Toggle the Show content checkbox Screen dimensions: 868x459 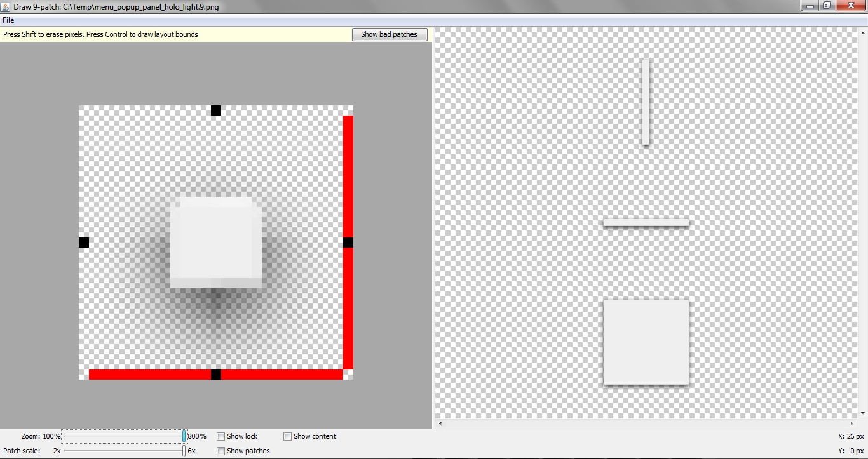[x=288, y=436]
